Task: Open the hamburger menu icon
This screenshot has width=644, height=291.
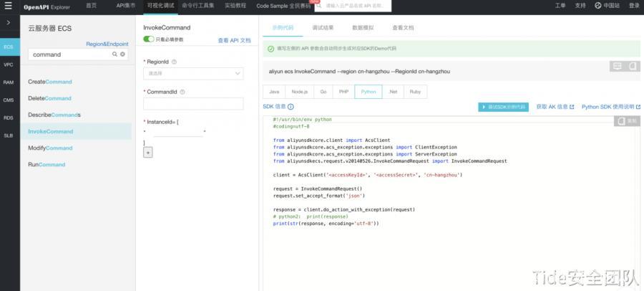Action: pos(8,6)
